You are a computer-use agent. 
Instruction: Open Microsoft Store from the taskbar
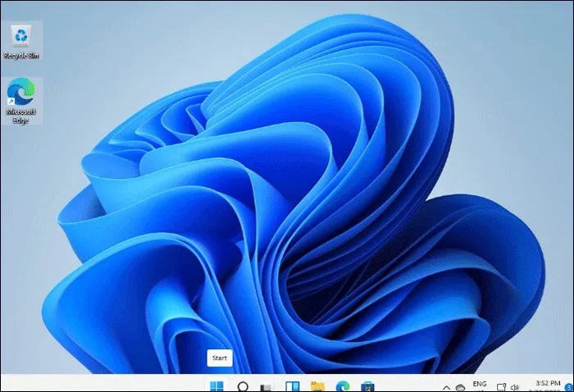[x=367, y=385]
